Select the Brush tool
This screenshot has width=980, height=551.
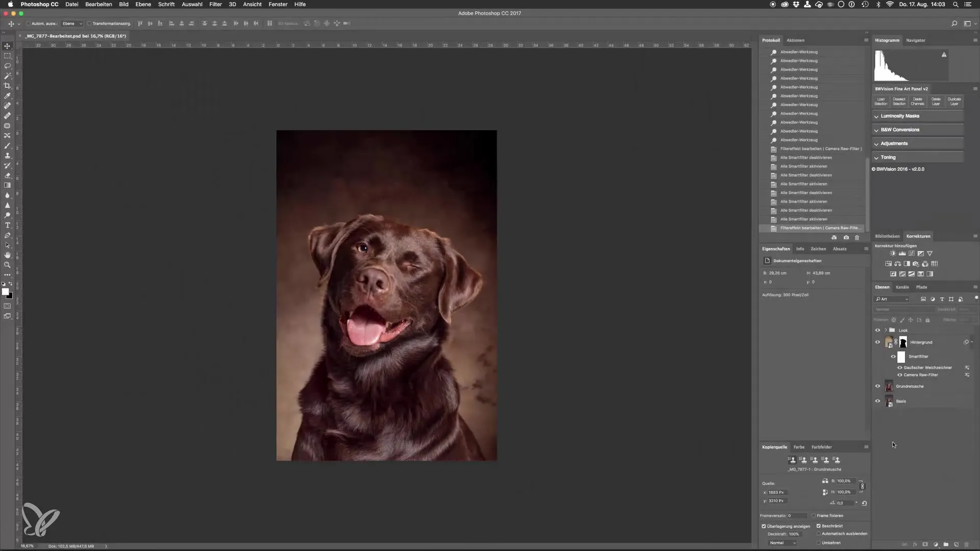[x=7, y=145]
